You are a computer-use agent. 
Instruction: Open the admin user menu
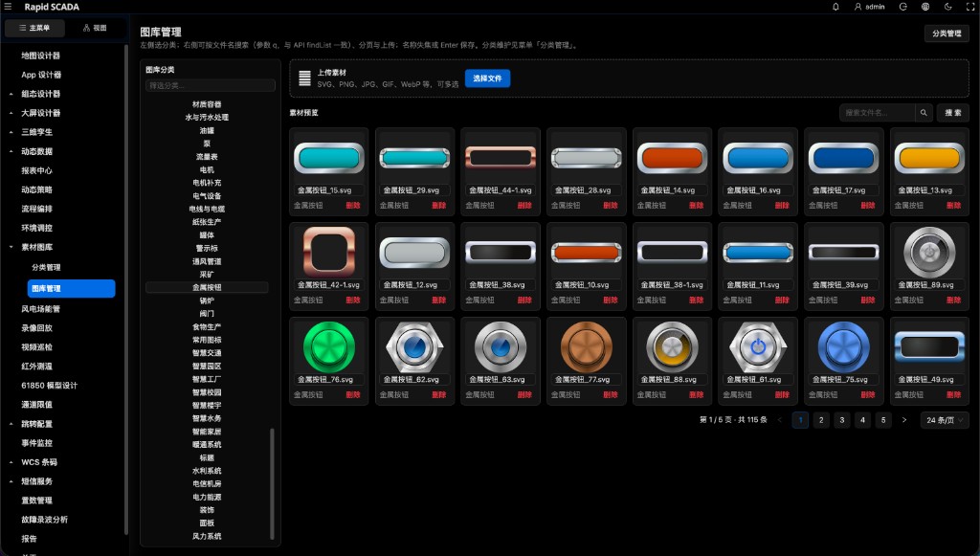coord(869,7)
